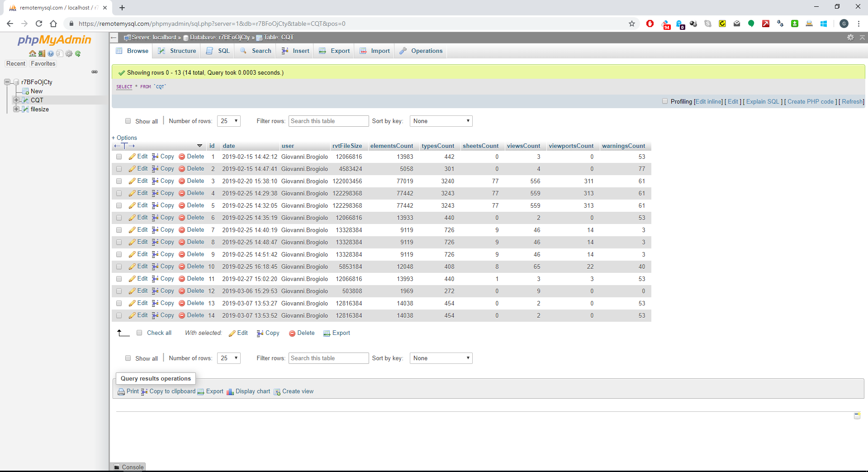Image resolution: width=868 pixels, height=472 pixels.
Task: Click the Recent button
Action: [16, 63]
